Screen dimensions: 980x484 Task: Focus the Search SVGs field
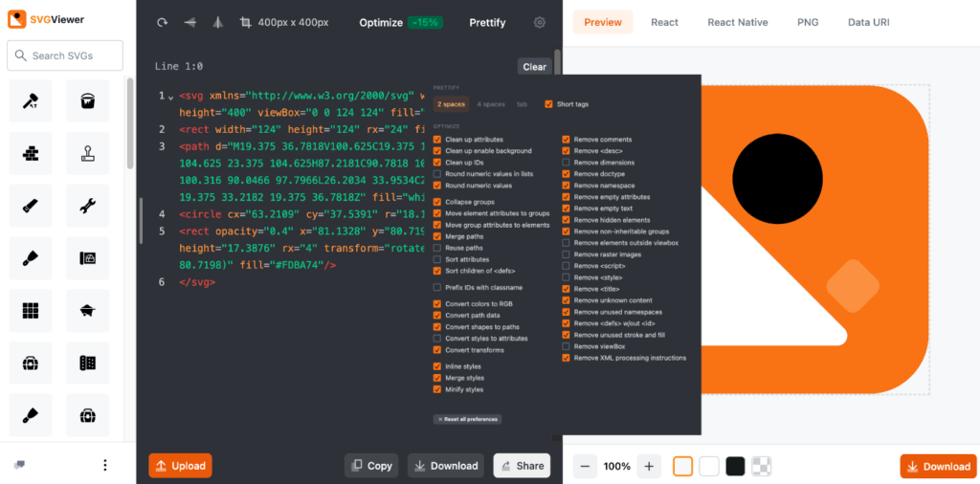click(65, 55)
